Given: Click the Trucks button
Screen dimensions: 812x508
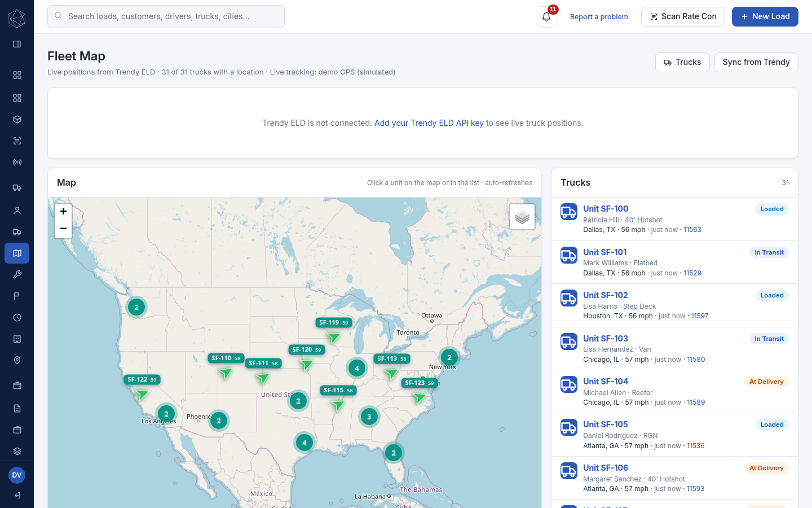Looking at the screenshot, I should click(682, 62).
